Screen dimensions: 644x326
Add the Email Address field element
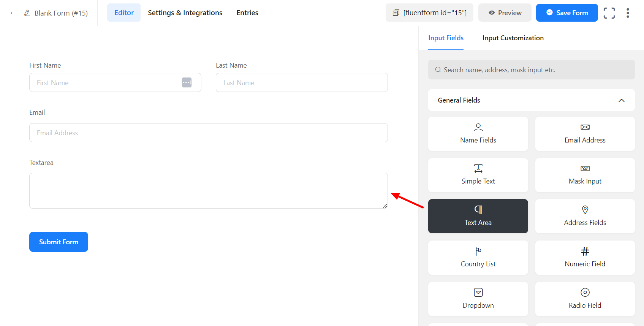click(585, 134)
